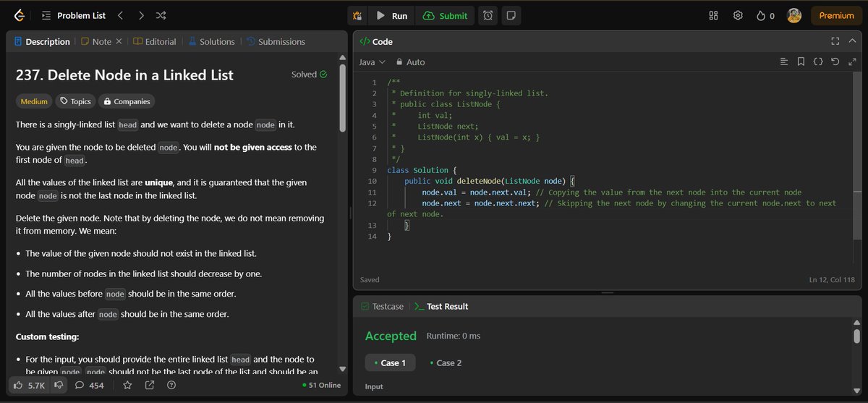Click the streak flame counter
Viewport: 868px width, 403px height.
[x=765, y=15]
